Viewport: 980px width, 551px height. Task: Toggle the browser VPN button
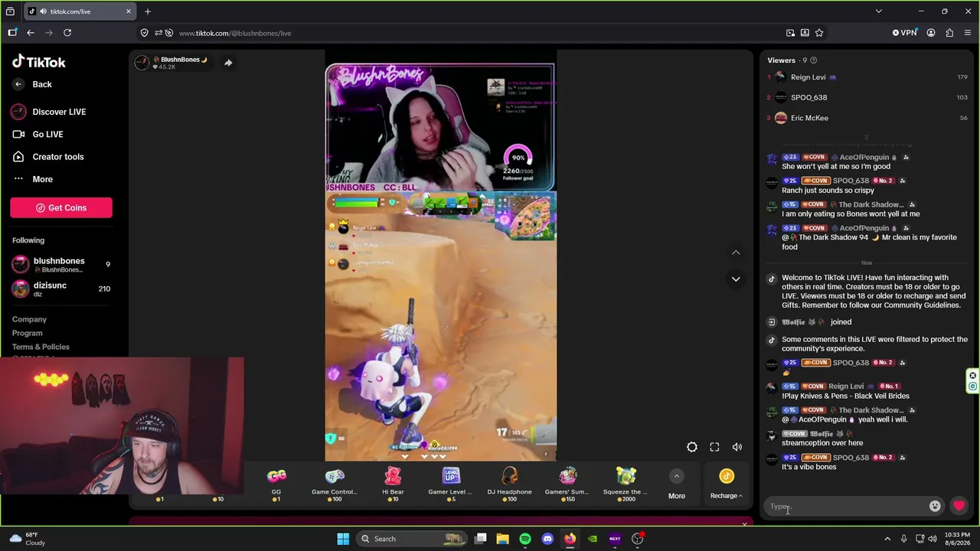pyautogui.click(x=904, y=33)
